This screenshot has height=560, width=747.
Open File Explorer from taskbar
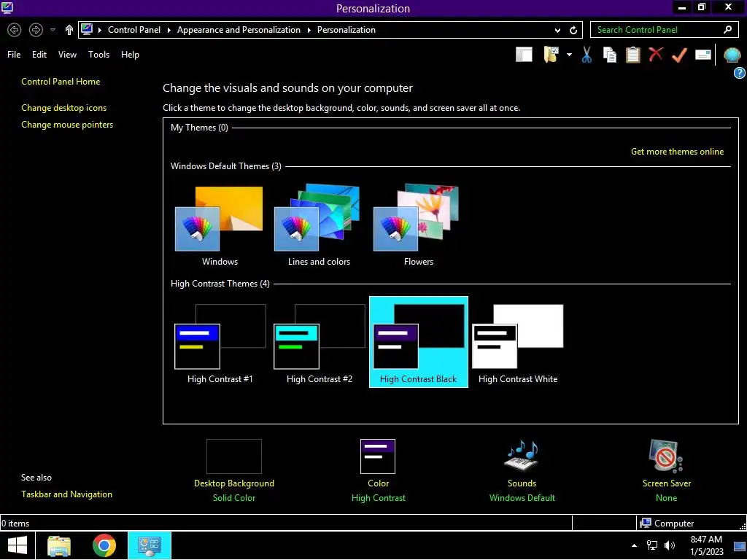tap(59, 545)
